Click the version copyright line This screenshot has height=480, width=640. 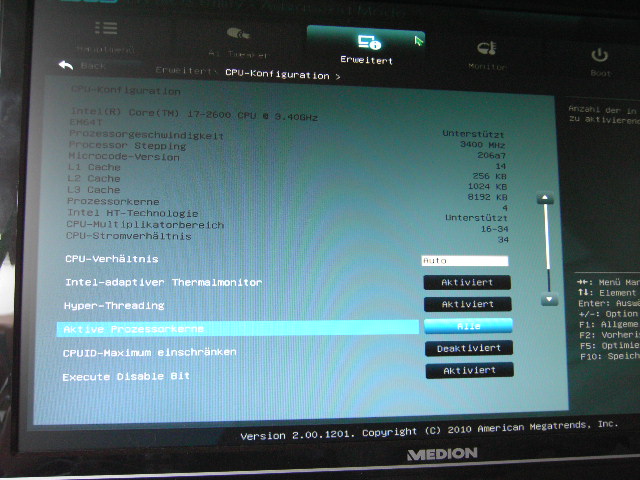[429, 431]
